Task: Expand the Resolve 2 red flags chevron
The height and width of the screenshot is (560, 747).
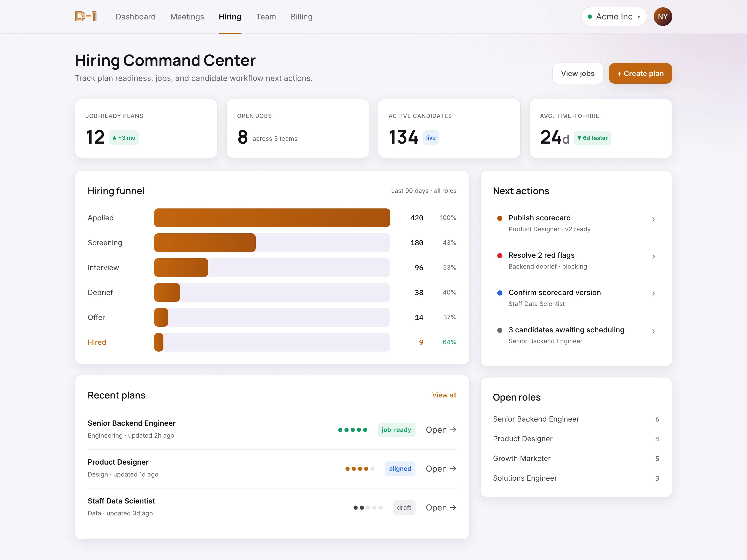Action: point(653,257)
